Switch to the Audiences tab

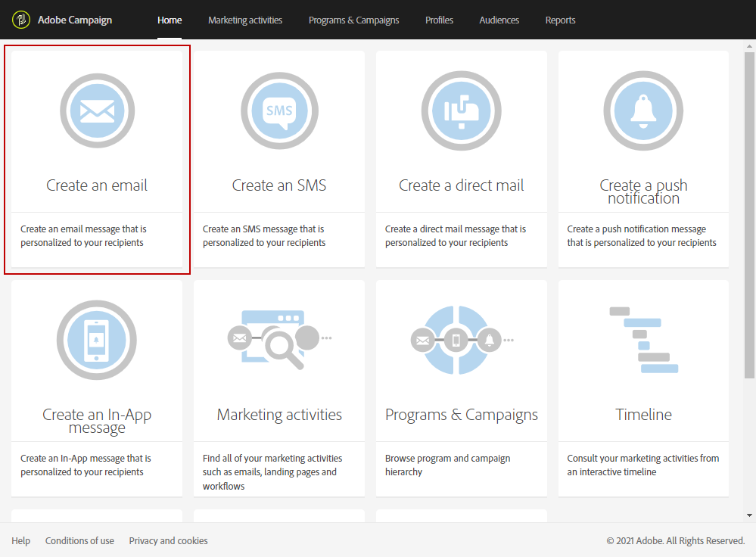tap(499, 20)
